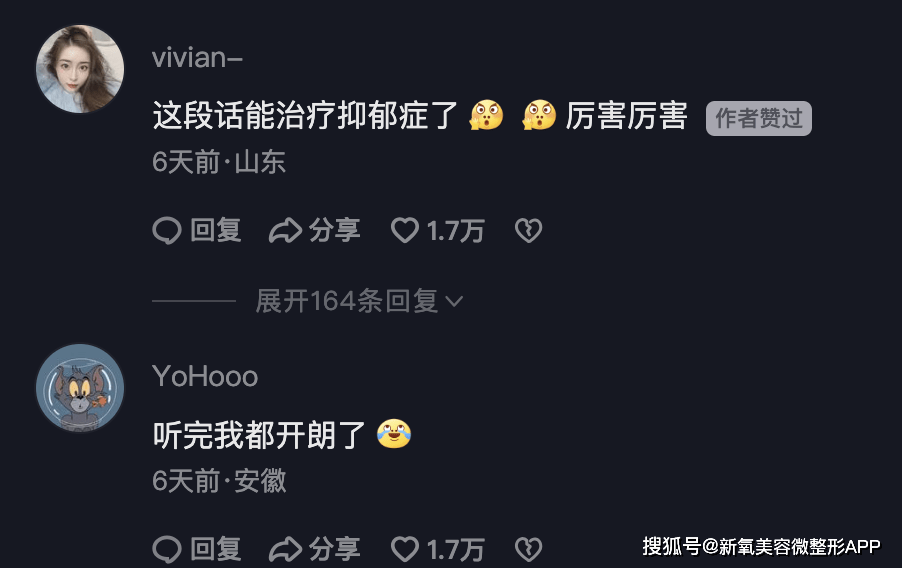Click the first shocked emoji in comment
This screenshot has width=902, height=568.
(486, 115)
